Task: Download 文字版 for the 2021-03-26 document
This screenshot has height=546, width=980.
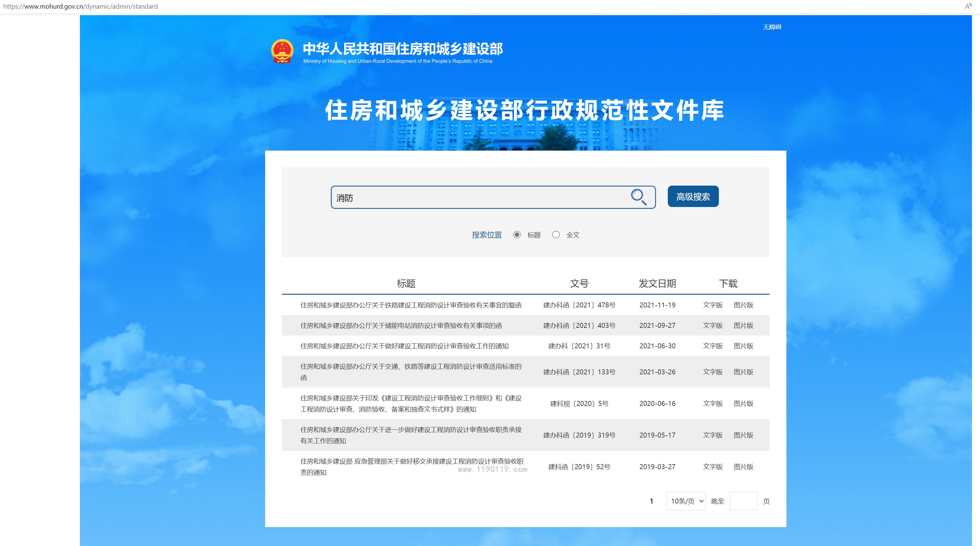Action: point(713,372)
